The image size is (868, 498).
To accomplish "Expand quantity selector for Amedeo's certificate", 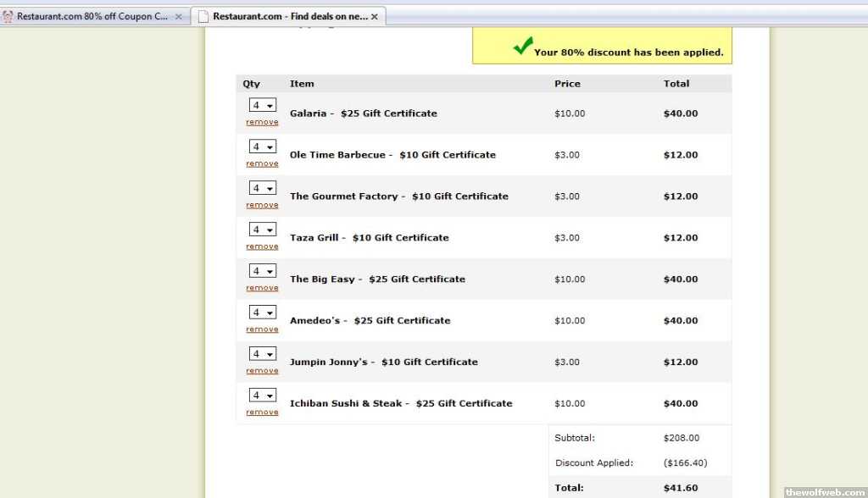I will (262, 313).
